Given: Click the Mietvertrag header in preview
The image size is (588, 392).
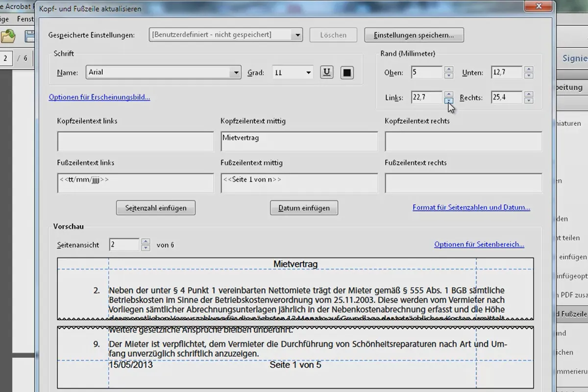Looking at the screenshot, I should coord(295,264).
